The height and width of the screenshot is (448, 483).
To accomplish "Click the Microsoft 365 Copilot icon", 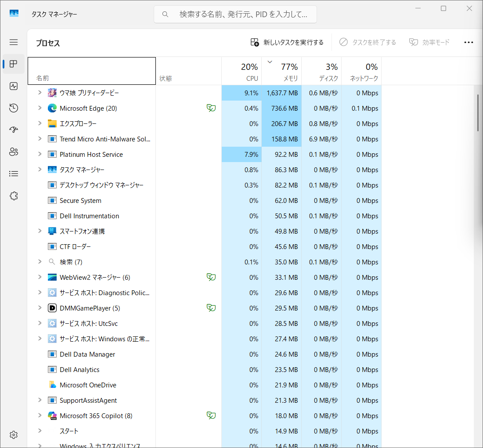I will tap(52, 415).
